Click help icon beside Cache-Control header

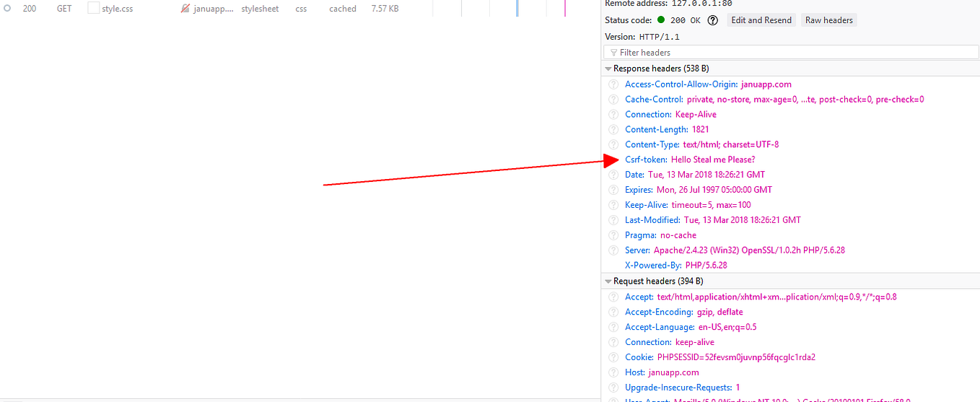click(613, 100)
